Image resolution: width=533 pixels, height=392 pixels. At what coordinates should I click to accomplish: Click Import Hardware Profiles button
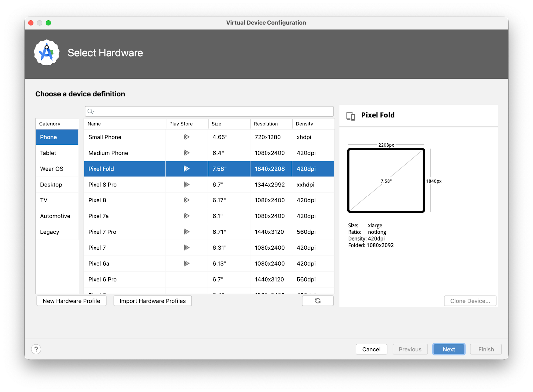click(x=153, y=301)
